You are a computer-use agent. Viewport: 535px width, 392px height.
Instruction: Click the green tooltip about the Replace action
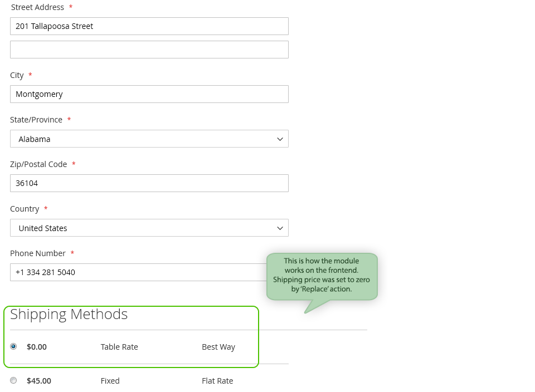point(322,275)
